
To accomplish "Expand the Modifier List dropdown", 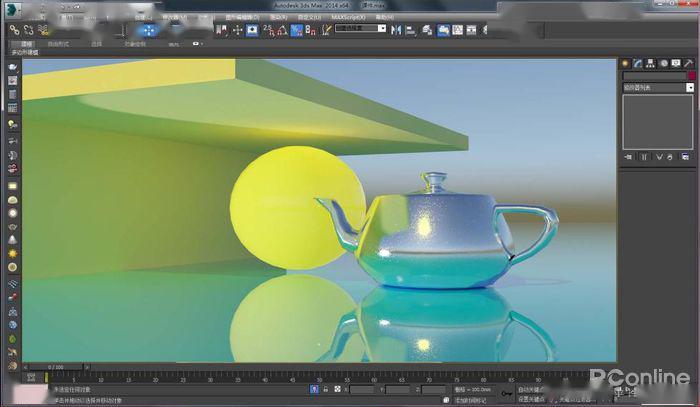I will pyautogui.click(x=689, y=88).
